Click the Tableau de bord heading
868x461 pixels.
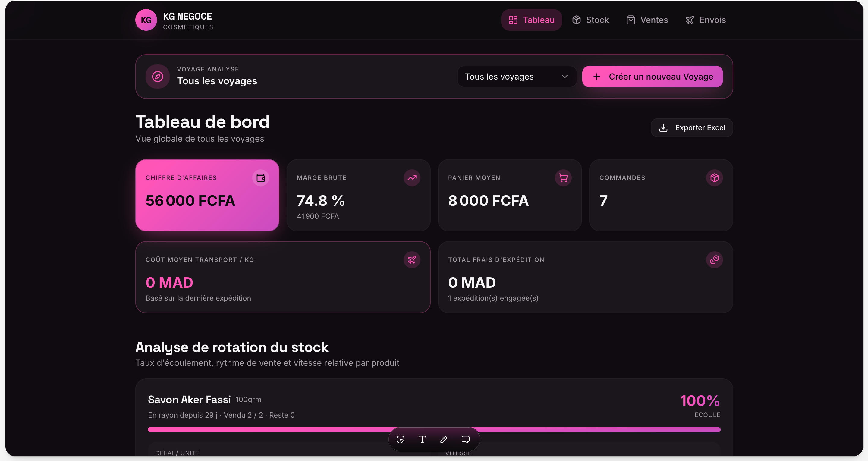point(203,121)
